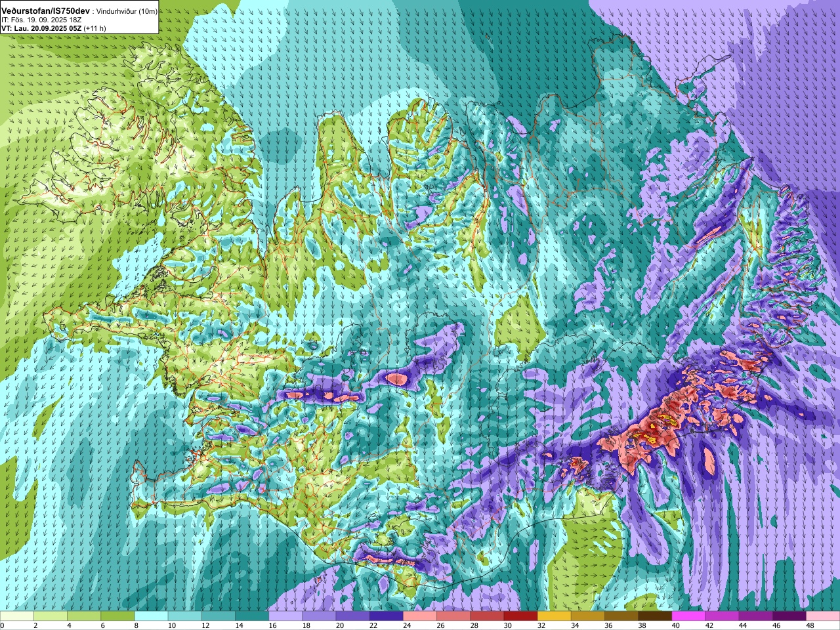Select the 16–18 lavender legend swatch
840x630 pixels.
[x=285, y=616]
